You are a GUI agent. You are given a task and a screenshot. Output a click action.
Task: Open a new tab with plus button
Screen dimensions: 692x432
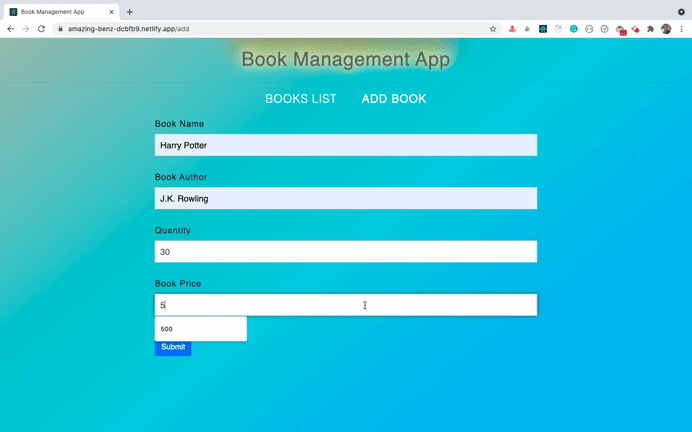[130, 12]
